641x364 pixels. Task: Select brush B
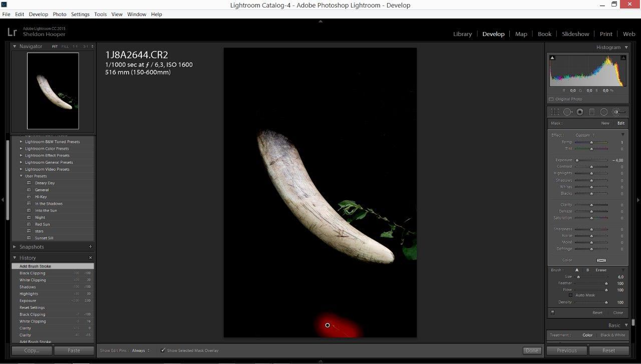pos(587,270)
